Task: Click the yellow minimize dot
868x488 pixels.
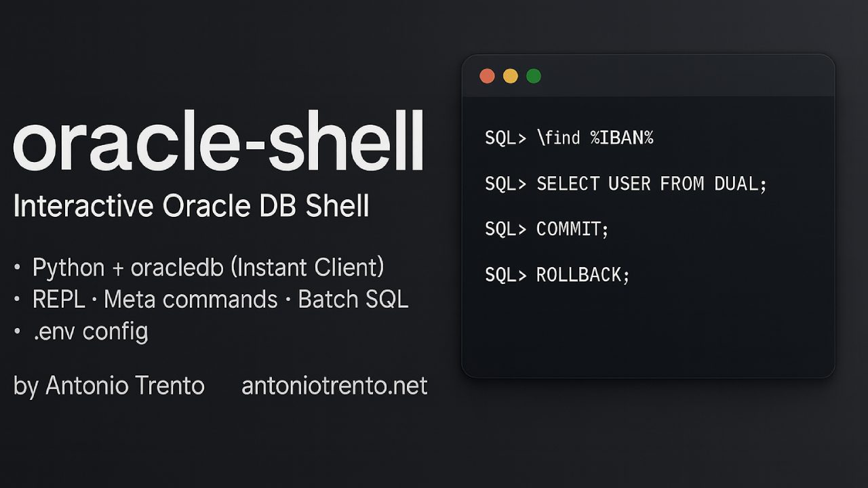Action: [x=511, y=76]
